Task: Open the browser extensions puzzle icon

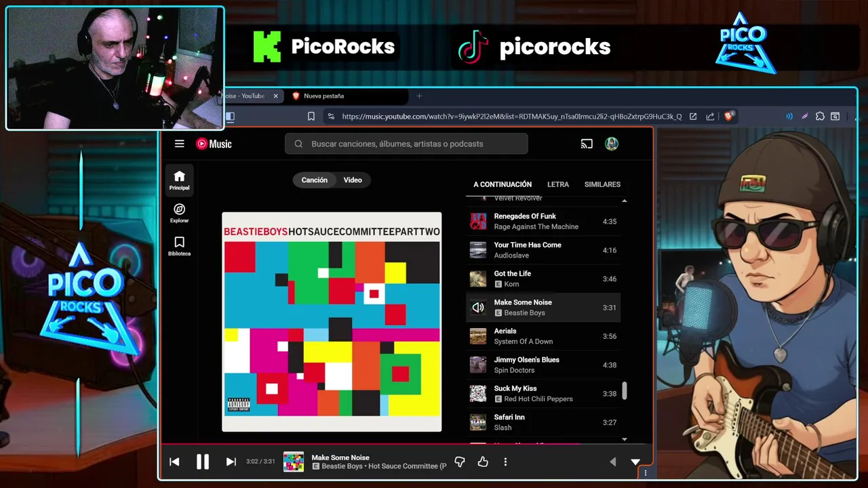Action: tap(820, 116)
